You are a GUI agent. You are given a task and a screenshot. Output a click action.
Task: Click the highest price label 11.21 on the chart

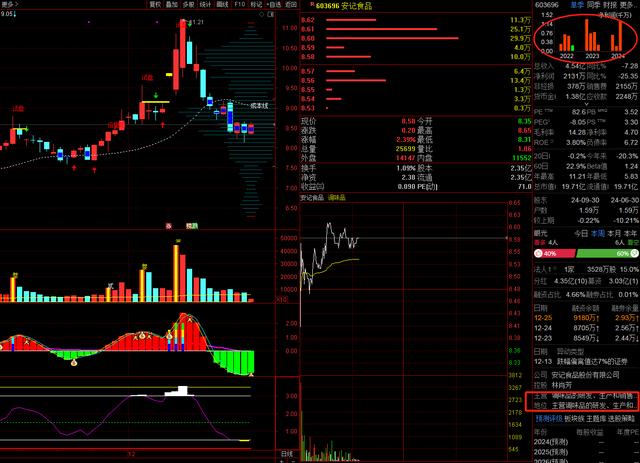(x=196, y=22)
